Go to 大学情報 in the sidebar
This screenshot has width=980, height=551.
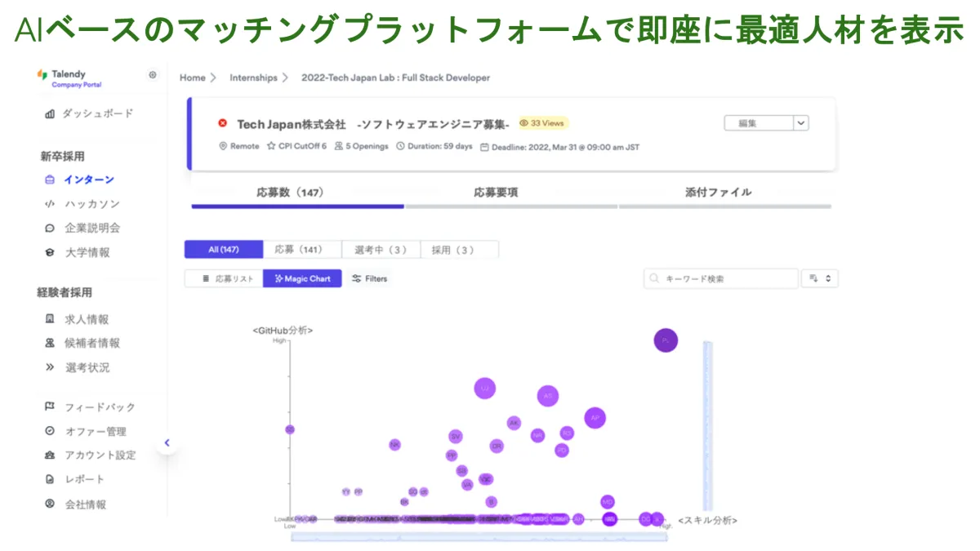(x=87, y=253)
